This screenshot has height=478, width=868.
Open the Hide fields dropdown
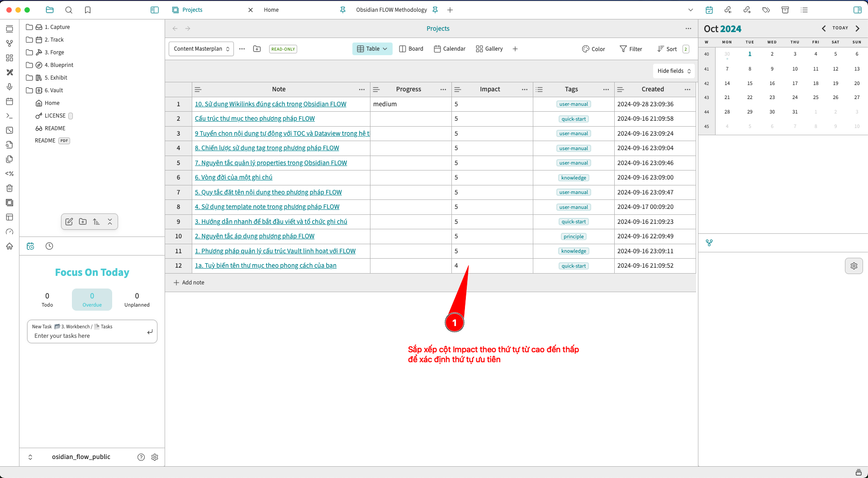pyautogui.click(x=673, y=71)
